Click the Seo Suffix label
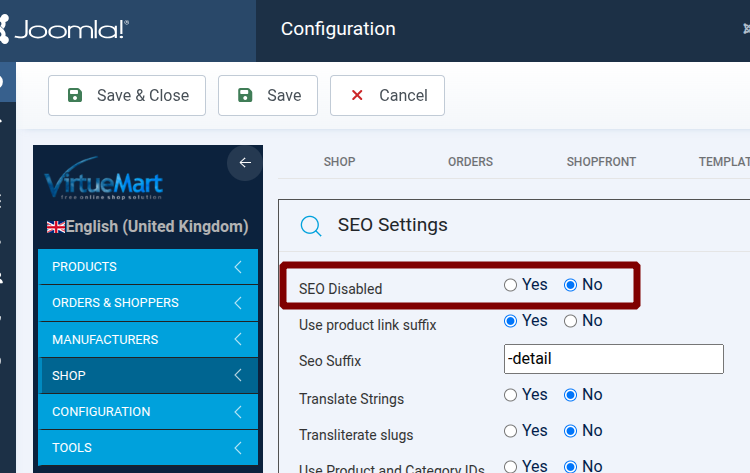750x473 pixels. point(330,361)
